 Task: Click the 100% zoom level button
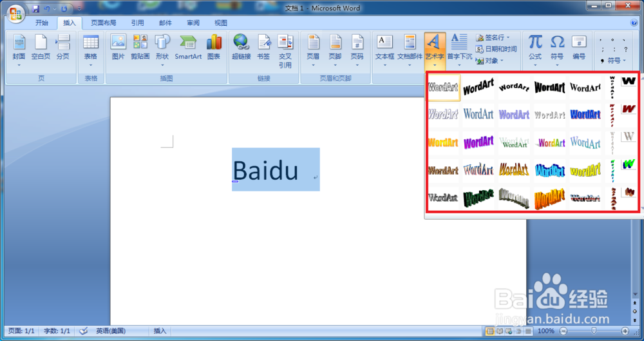(546, 331)
